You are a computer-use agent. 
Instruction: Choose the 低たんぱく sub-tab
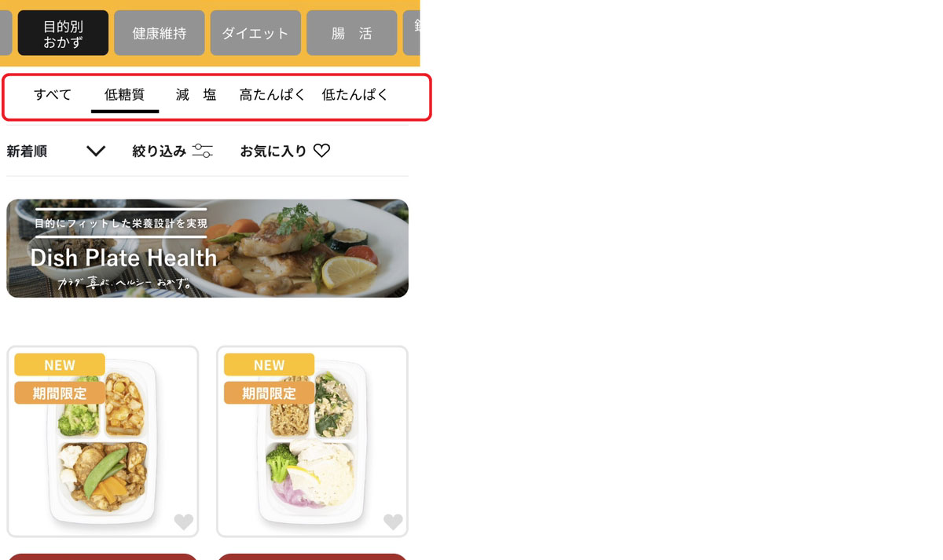[x=355, y=95]
